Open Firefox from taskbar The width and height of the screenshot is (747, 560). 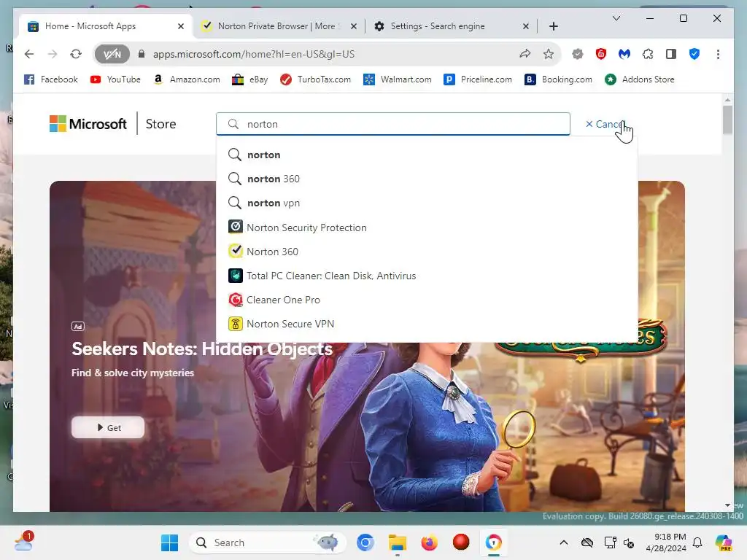click(429, 542)
